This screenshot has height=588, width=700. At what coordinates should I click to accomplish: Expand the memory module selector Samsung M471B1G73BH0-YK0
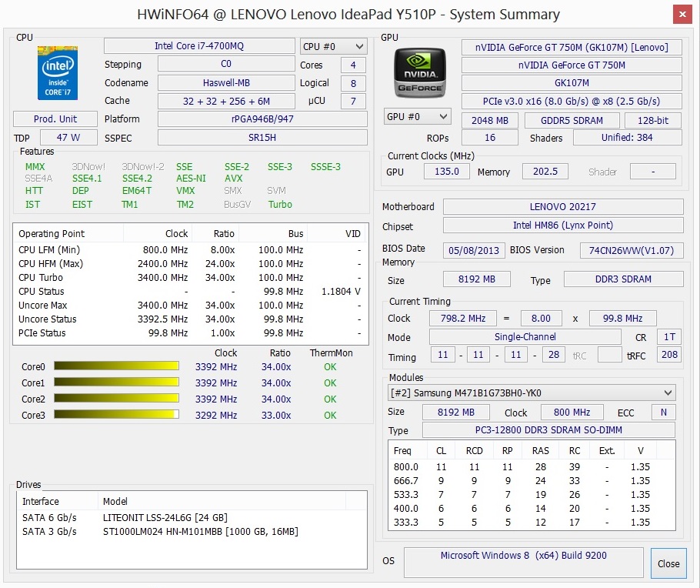pyautogui.click(x=532, y=393)
